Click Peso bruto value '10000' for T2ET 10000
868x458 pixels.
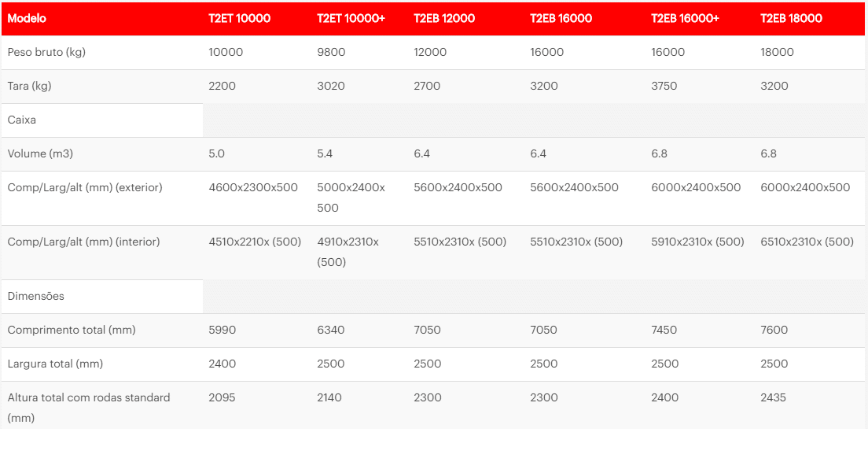pos(226,52)
